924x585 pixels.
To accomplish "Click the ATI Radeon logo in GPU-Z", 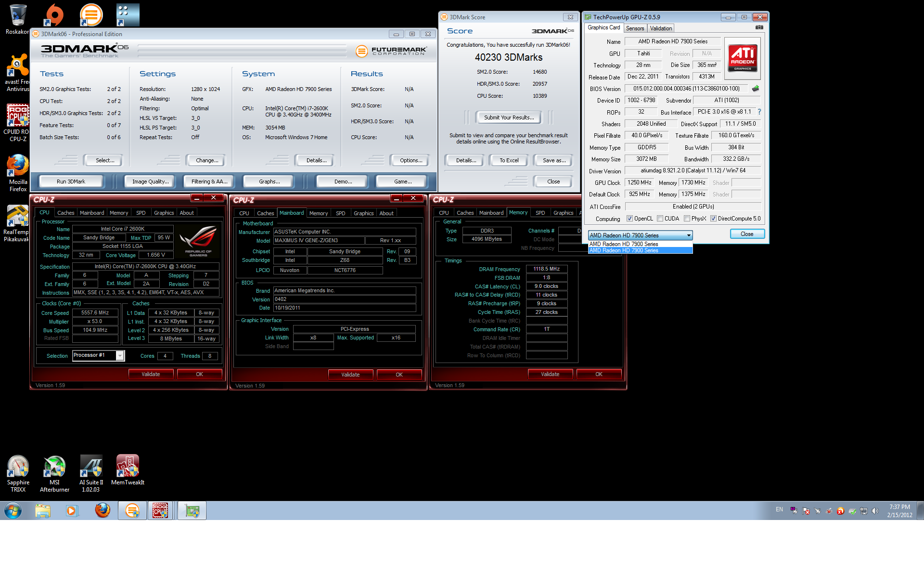I will (743, 58).
